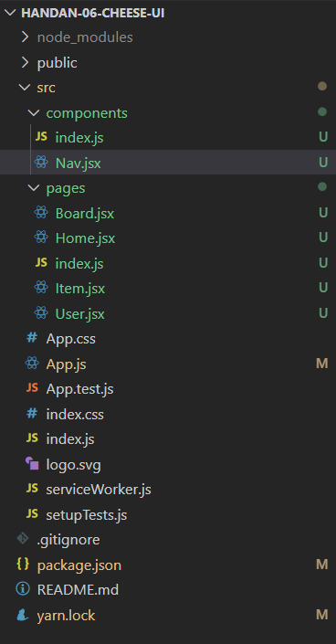Click the React icon beside Item.jsx

[x=41, y=288]
